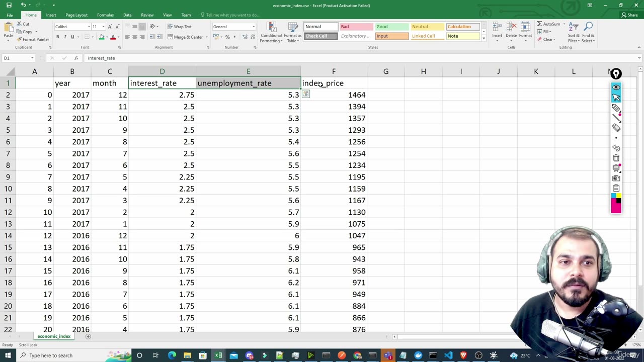The image size is (644, 362).
Task: Switch to the Page Layout tab
Action: click(76, 15)
